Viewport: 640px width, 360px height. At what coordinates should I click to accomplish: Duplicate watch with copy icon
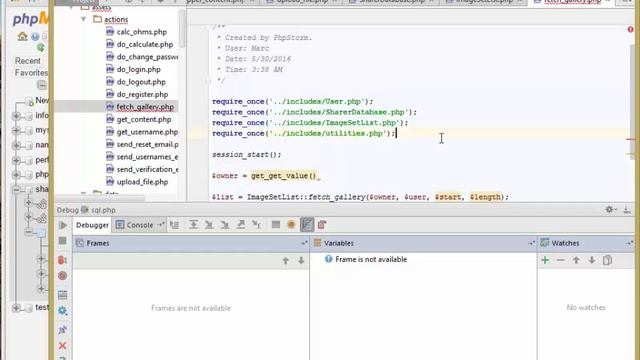[x=607, y=260]
